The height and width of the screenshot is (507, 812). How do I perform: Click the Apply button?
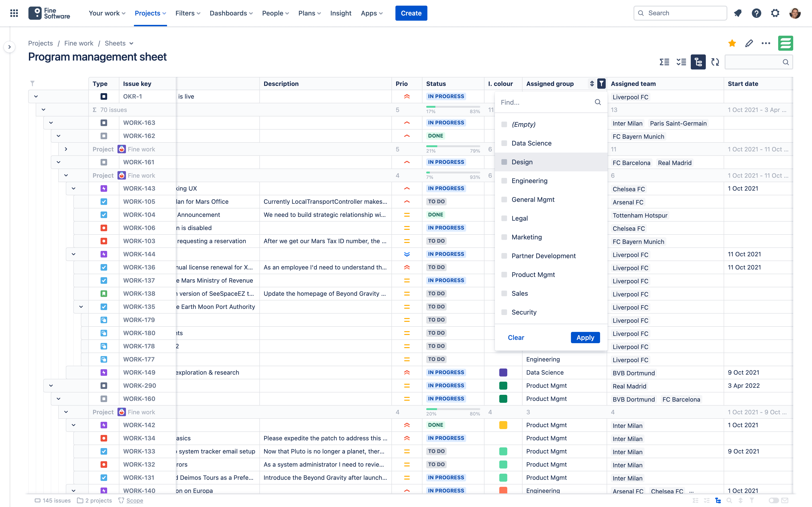585,338
